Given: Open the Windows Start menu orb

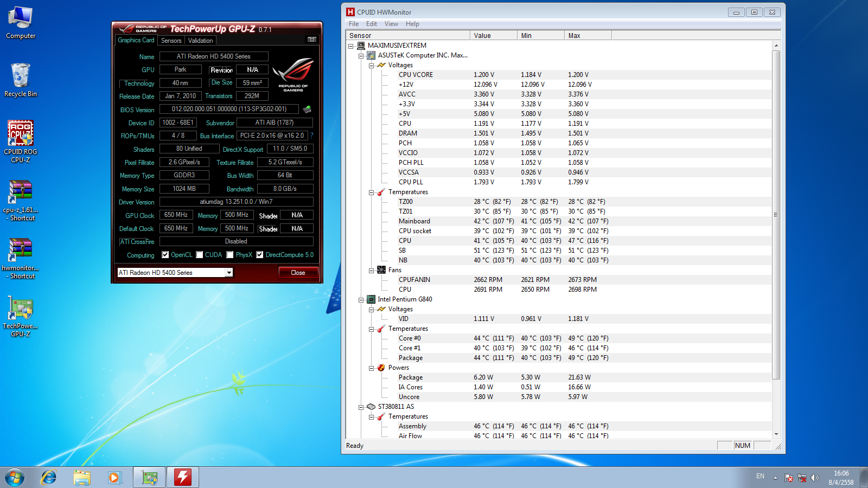Looking at the screenshot, I should pos(15,477).
